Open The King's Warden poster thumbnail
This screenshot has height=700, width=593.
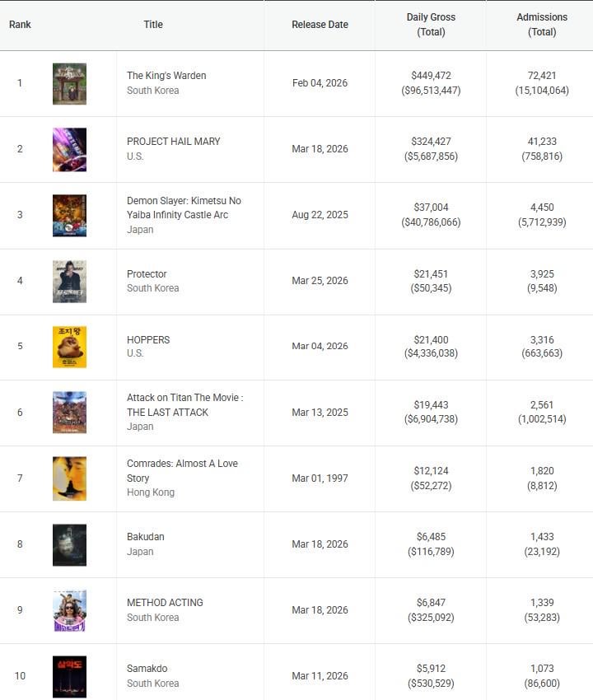tap(69, 83)
